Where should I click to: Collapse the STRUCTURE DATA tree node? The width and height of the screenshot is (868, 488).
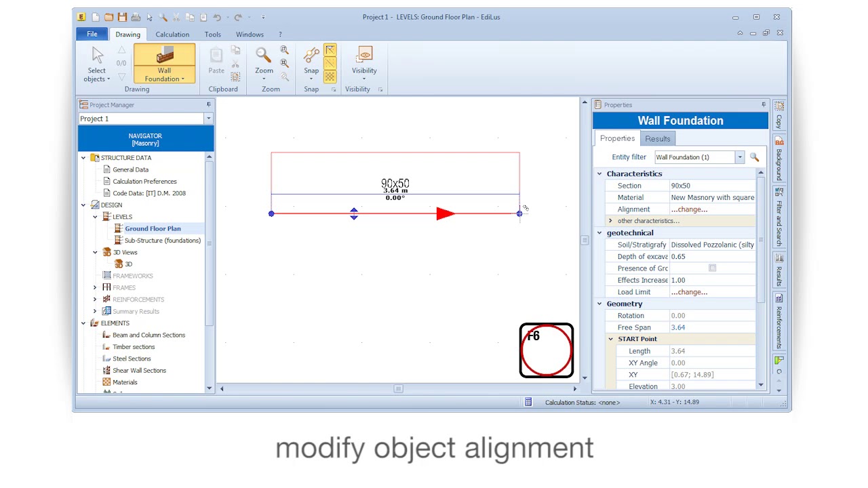click(x=83, y=158)
